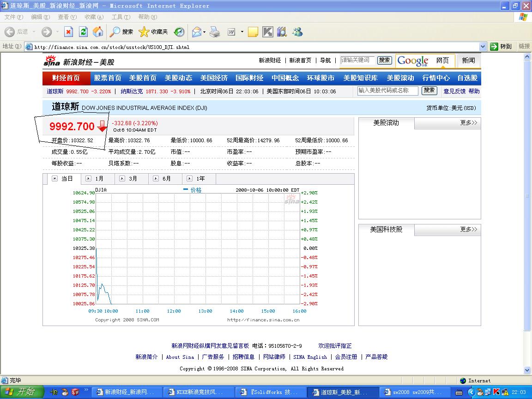Open the 文件(F) menu
Image resolution: width=532 pixels, height=399 pixels.
coord(13,17)
